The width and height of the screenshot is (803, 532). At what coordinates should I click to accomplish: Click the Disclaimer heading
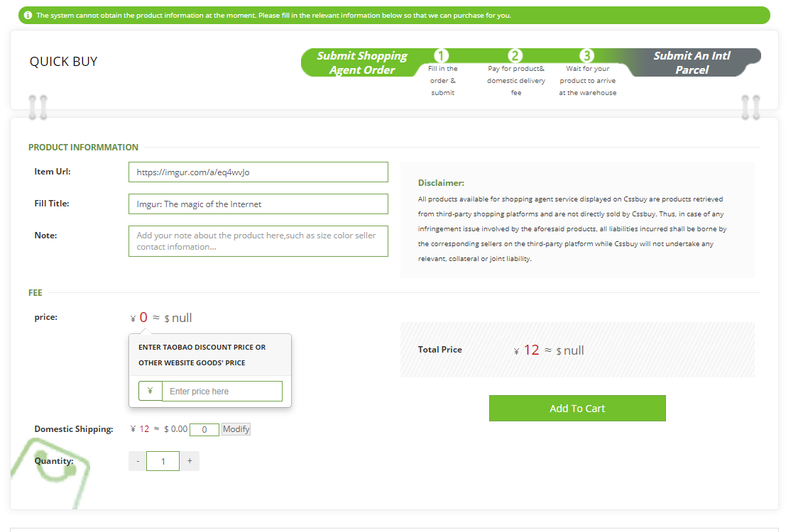[x=441, y=182]
